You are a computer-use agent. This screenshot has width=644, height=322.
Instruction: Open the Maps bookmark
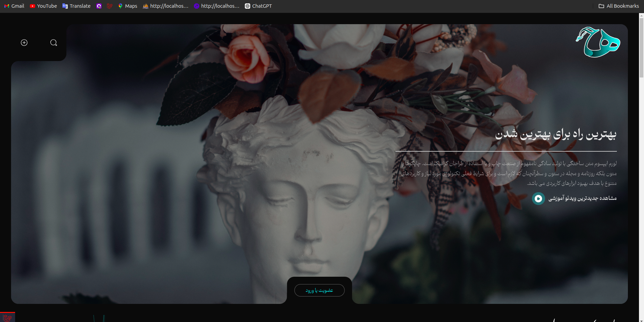point(127,6)
